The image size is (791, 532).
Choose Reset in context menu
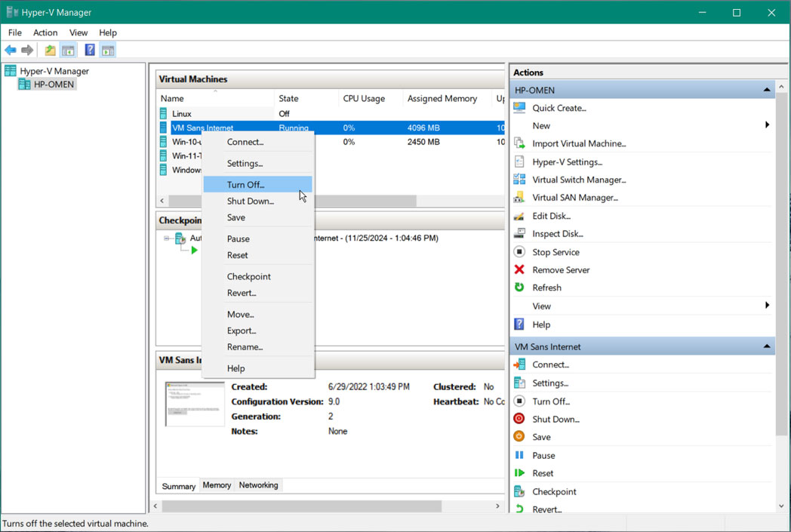point(258,255)
